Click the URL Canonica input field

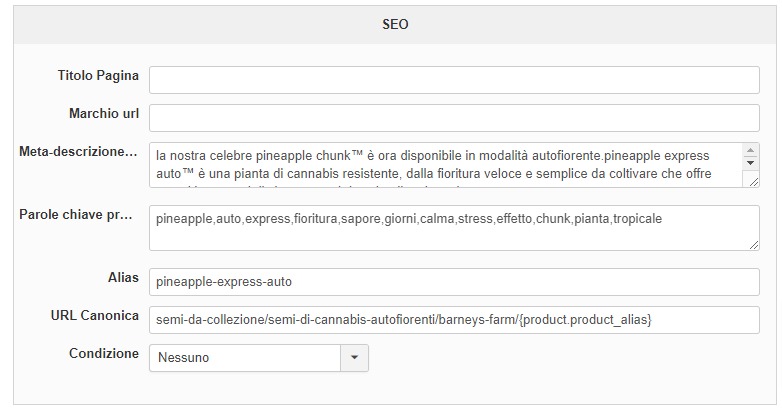pos(454,320)
